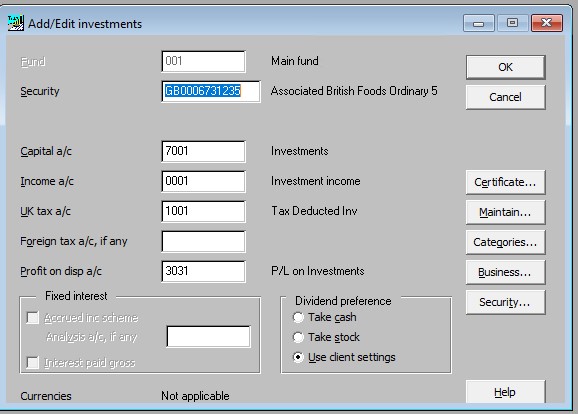The image size is (578, 414).
Task: Click the UK tax a/c field 1001
Action: pyautogui.click(x=203, y=211)
